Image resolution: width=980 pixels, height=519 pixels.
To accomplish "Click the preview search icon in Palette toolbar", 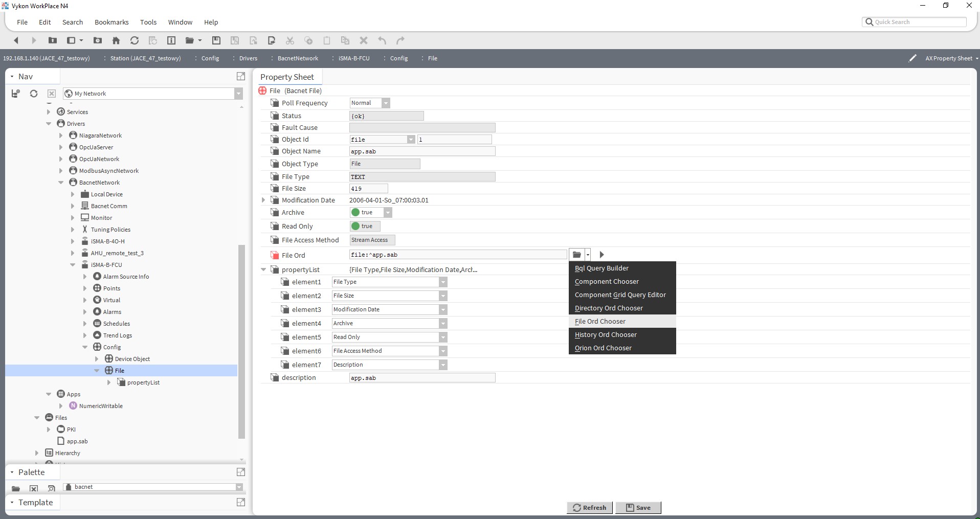I will 51,488.
